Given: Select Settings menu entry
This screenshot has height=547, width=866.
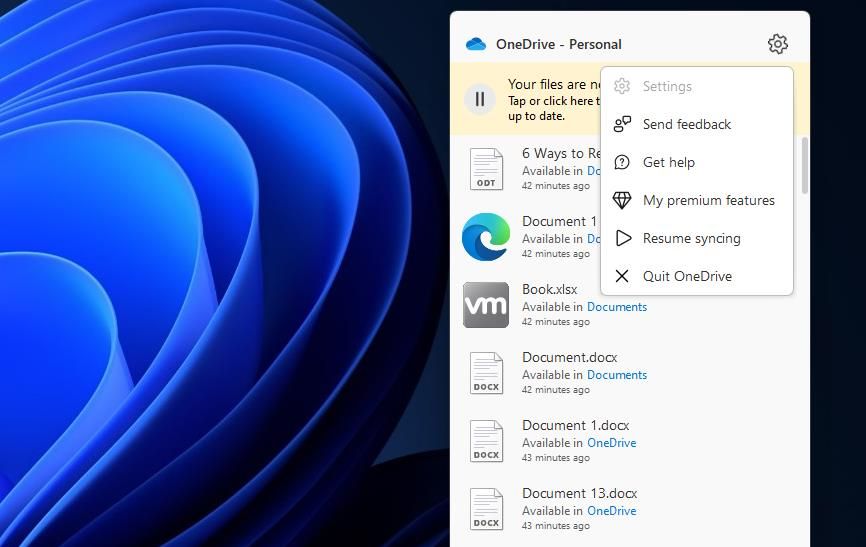Looking at the screenshot, I should (x=697, y=86).
